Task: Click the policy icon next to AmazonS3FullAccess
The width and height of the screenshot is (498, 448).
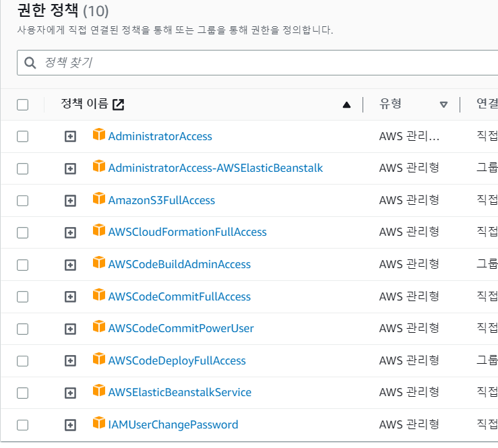Action: click(x=99, y=199)
